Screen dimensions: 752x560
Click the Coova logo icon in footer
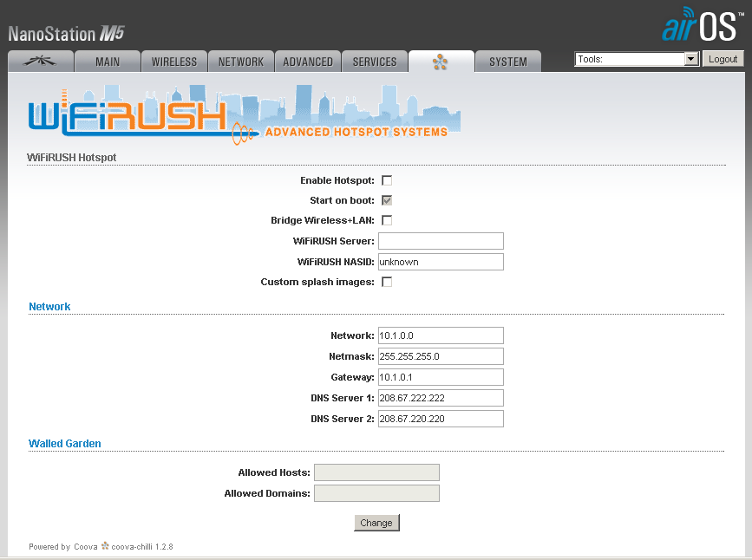click(105, 545)
